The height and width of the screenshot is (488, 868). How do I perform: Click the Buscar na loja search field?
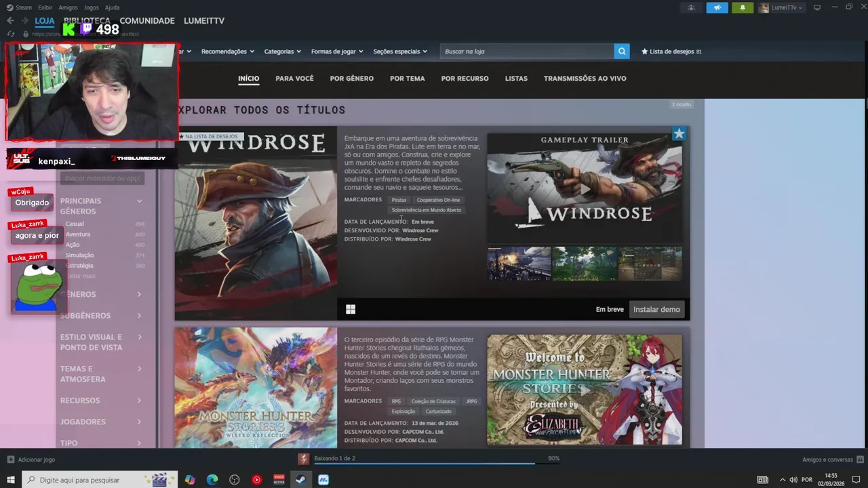[527, 52]
